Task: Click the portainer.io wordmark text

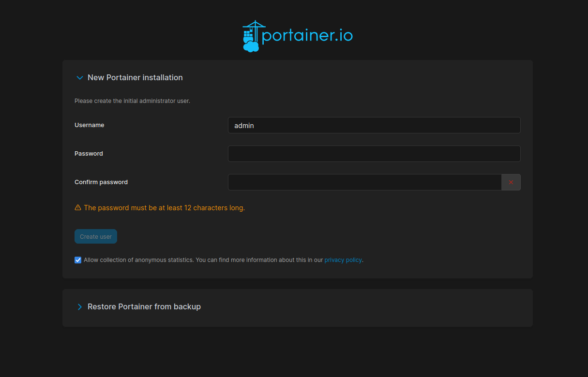Action: click(307, 36)
